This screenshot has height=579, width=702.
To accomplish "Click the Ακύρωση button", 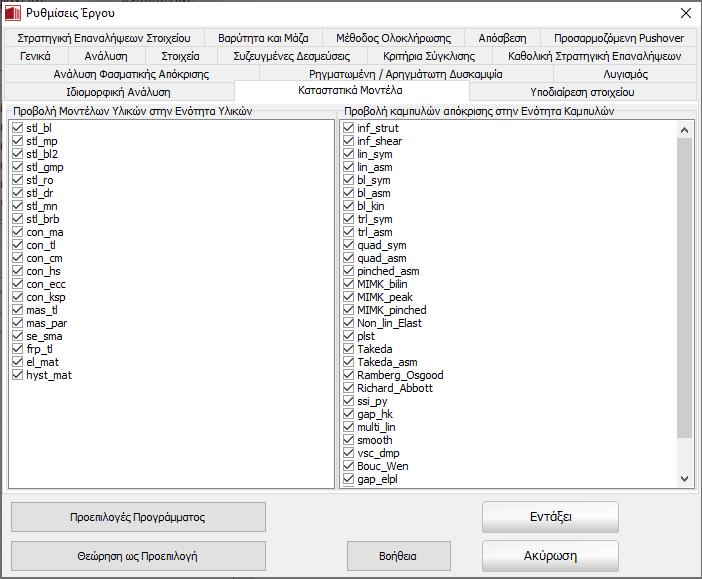I will pyautogui.click(x=550, y=555).
